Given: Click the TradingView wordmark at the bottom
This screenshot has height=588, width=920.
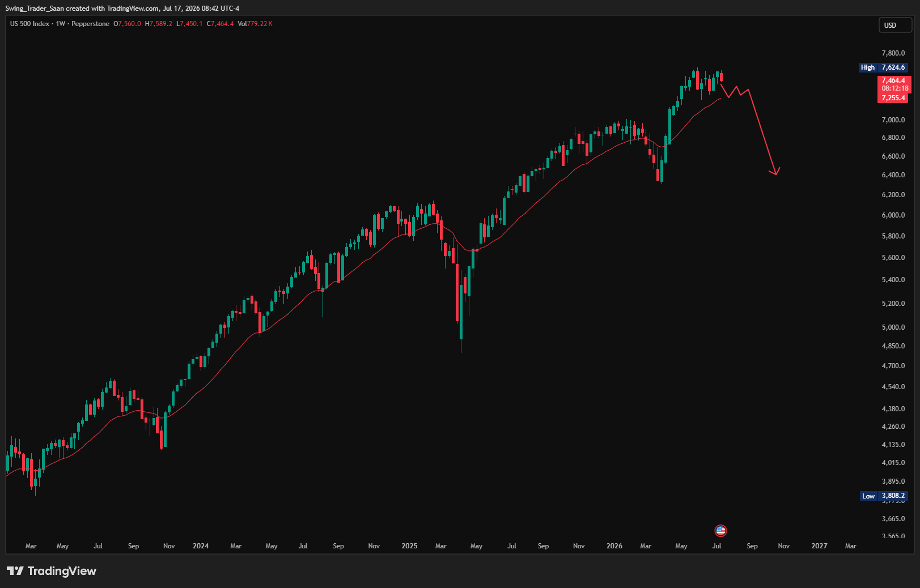Looking at the screenshot, I should click(62, 571).
